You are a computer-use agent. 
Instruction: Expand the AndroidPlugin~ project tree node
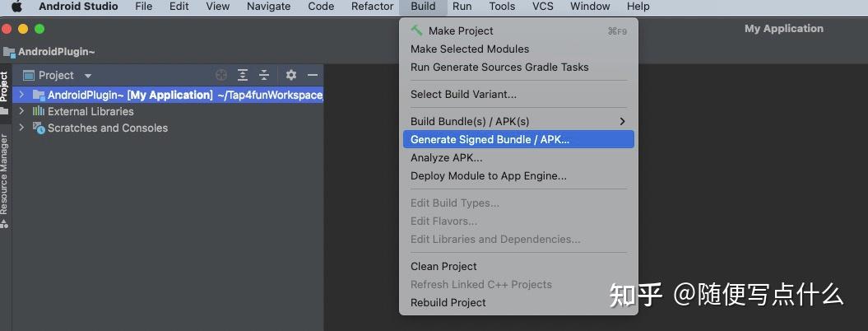(x=22, y=95)
